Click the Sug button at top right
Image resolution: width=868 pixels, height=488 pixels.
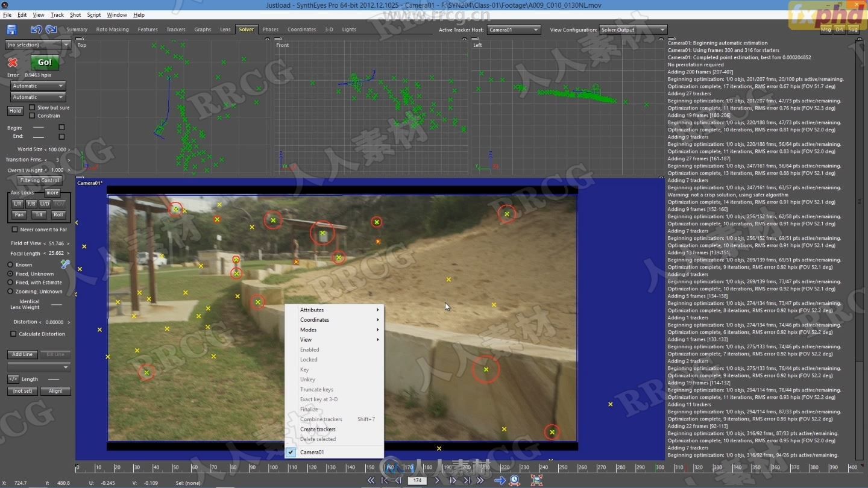click(x=854, y=29)
